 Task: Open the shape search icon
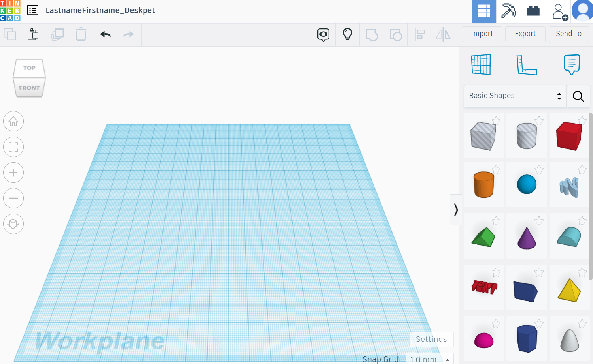pos(578,96)
